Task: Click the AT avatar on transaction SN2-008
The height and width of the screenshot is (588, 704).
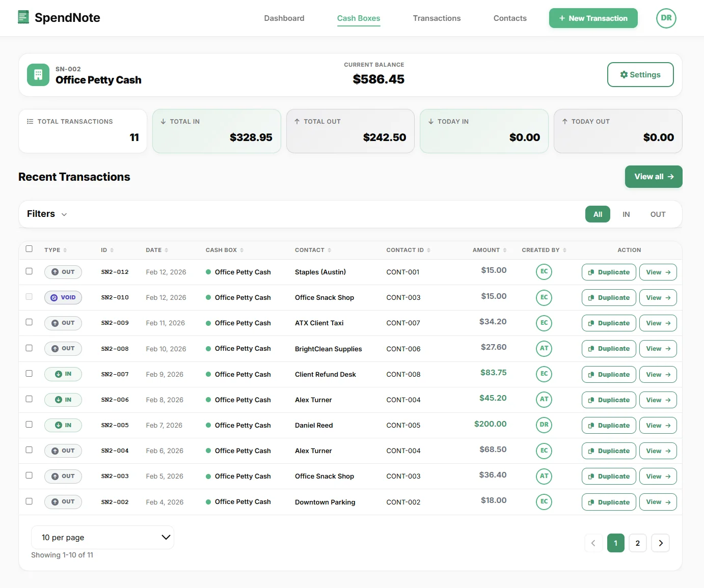Action: 544,349
